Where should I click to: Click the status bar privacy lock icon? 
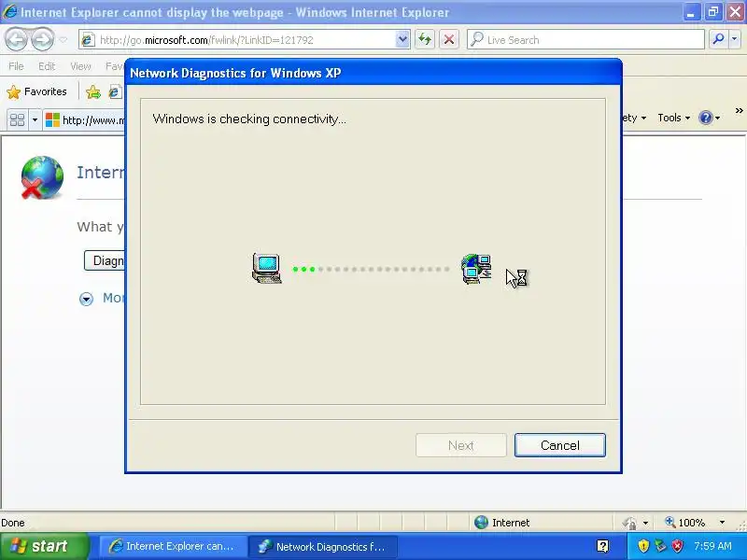point(629,523)
